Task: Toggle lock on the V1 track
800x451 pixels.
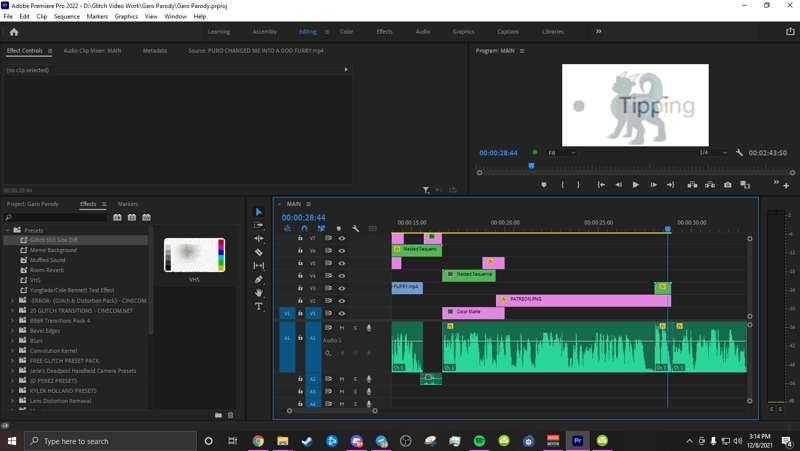Action: click(300, 313)
